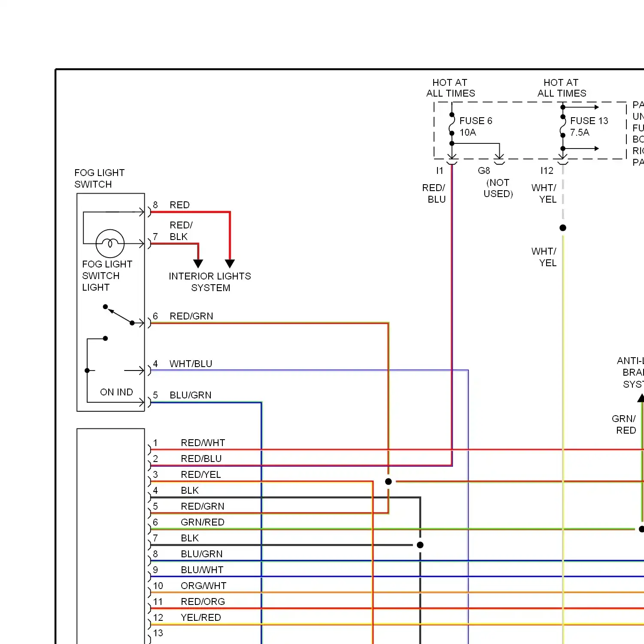Select lower connector pin 5 RED/GRN label
This screenshot has height=644, width=644.
[x=202, y=506]
